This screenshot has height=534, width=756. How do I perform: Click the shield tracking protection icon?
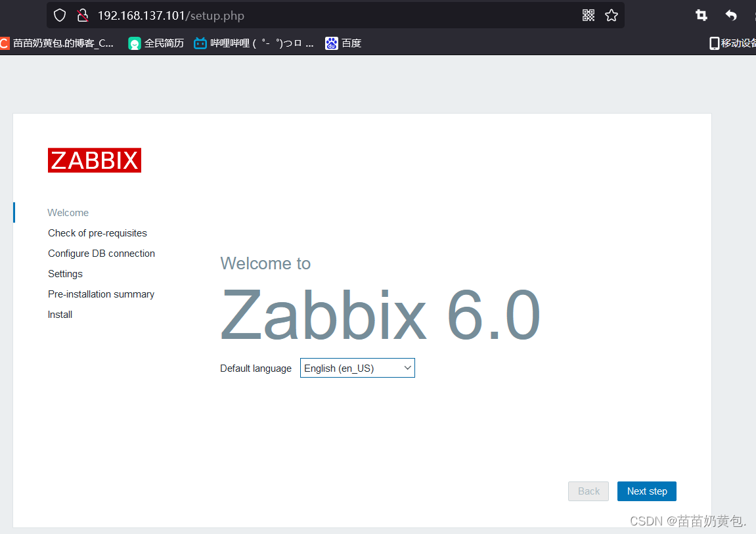coord(60,15)
